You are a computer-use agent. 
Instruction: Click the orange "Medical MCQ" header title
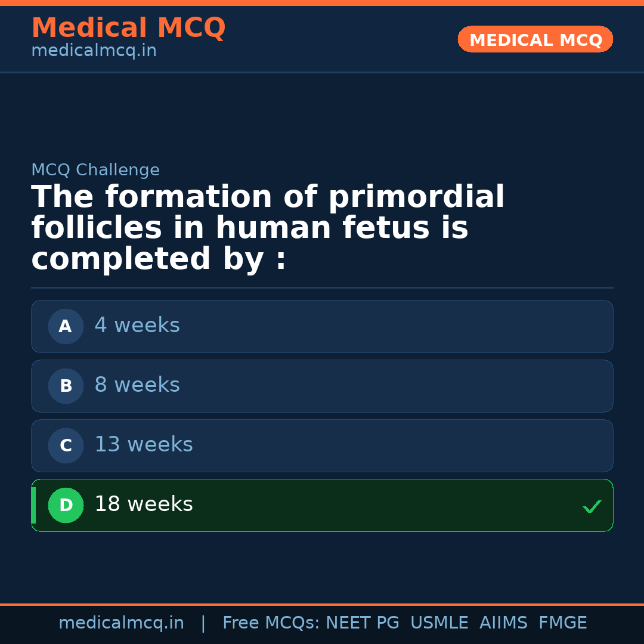point(128,28)
